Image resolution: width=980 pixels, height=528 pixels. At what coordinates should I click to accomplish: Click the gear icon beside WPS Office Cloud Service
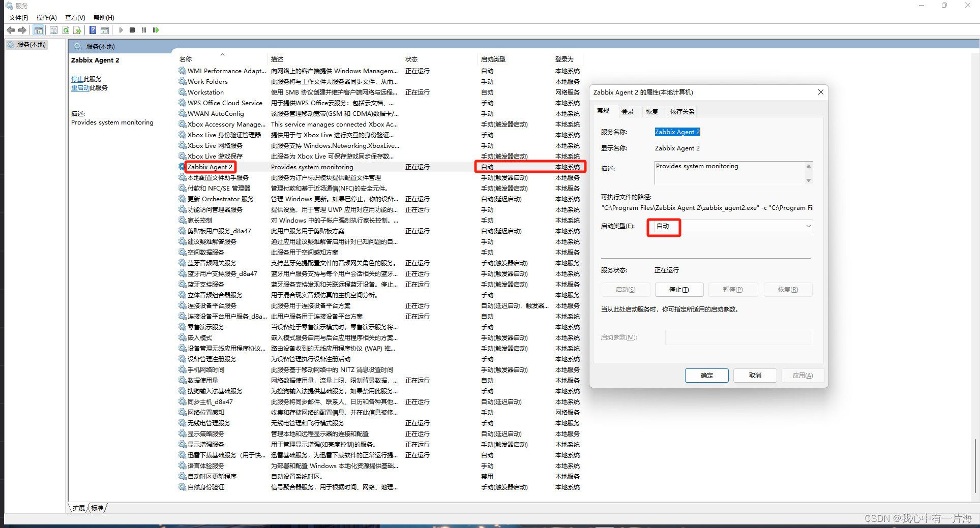(182, 103)
